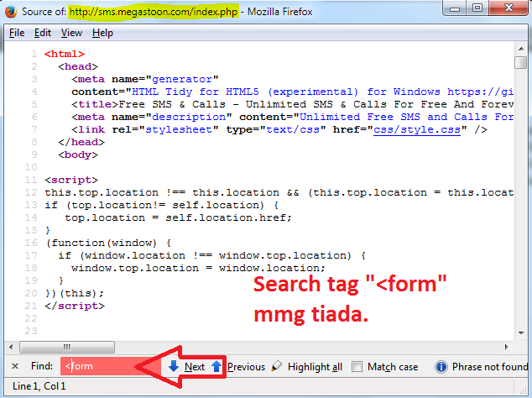Click the horizontal scrollbar left arrow
Image resolution: width=532 pixels, height=398 pixels.
11,347
